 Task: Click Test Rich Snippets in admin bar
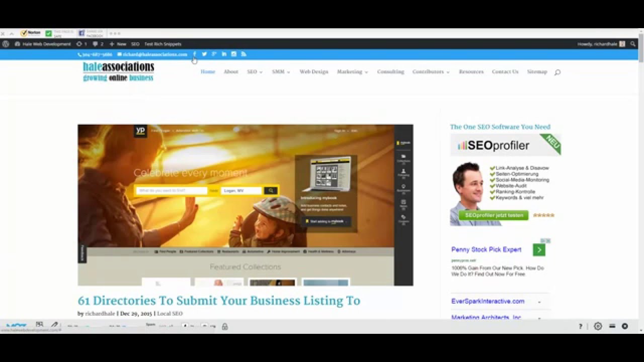(163, 44)
